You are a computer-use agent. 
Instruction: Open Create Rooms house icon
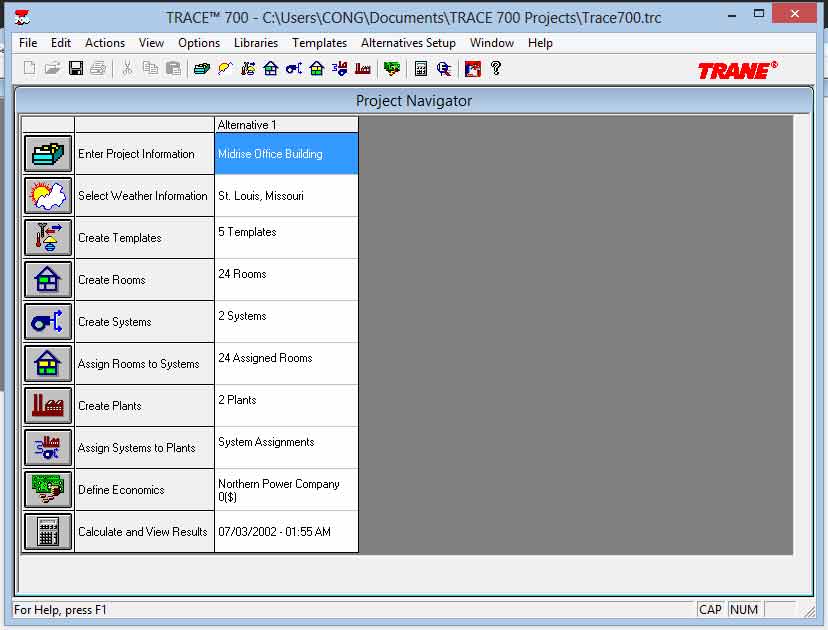(47, 280)
